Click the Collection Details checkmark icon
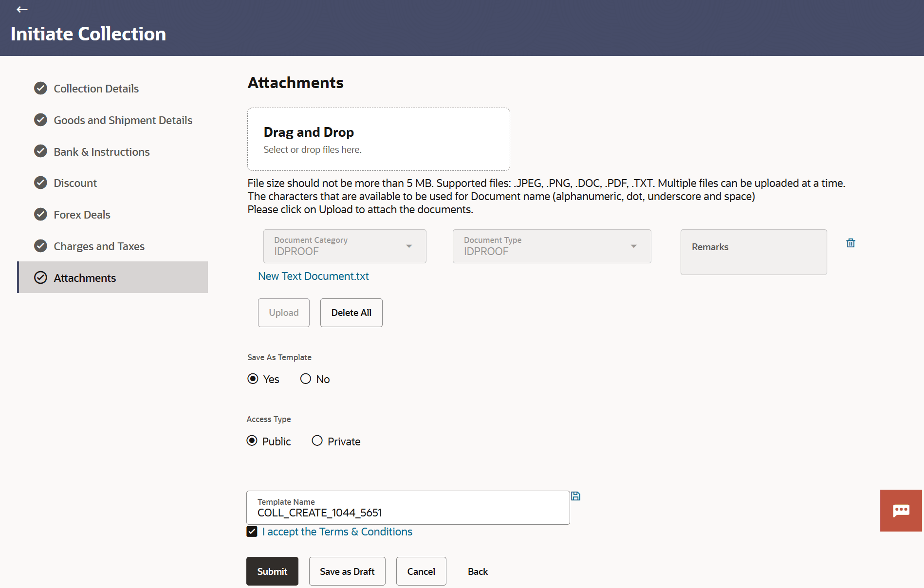 coord(41,88)
